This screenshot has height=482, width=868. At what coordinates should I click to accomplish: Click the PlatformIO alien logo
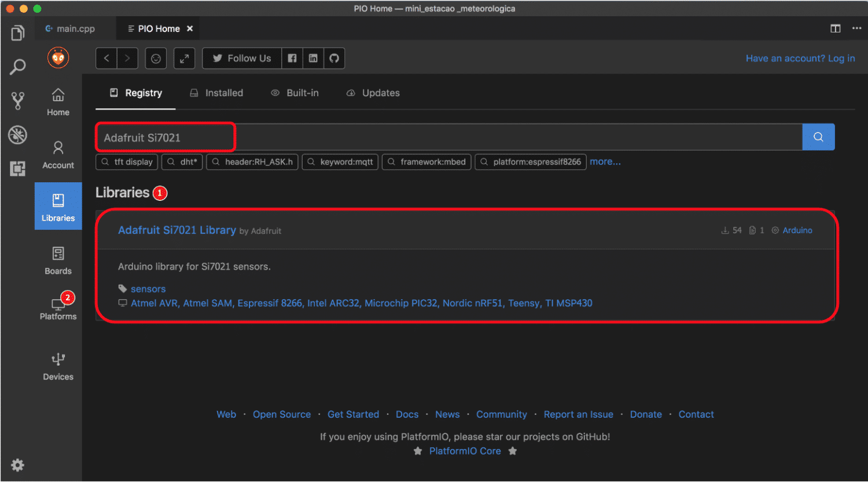pyautogui.click(x=58, y=58)
